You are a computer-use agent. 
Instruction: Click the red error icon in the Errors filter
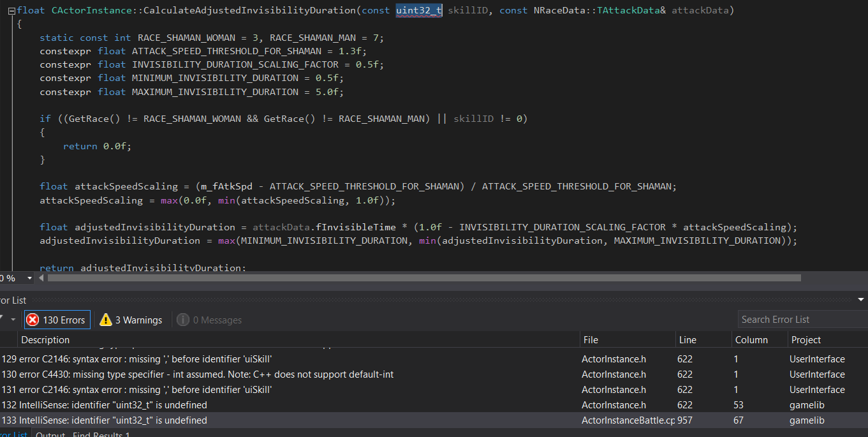coord(33,320)
